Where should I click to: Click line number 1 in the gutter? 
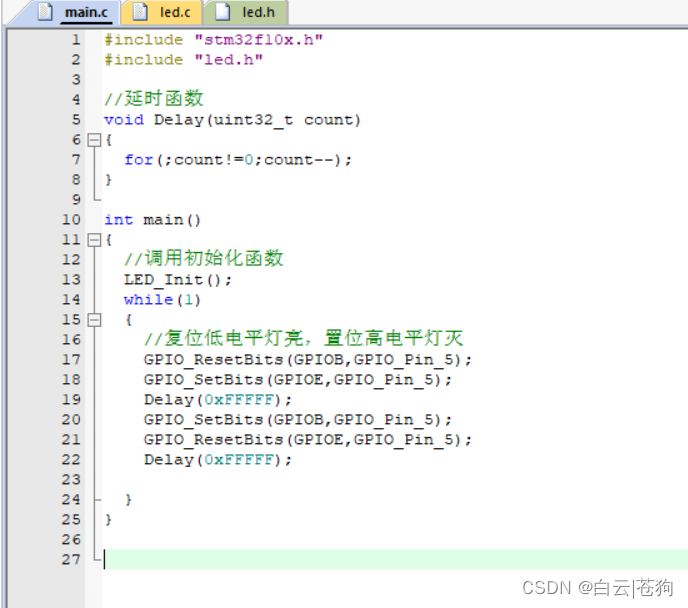pos(76,40)
